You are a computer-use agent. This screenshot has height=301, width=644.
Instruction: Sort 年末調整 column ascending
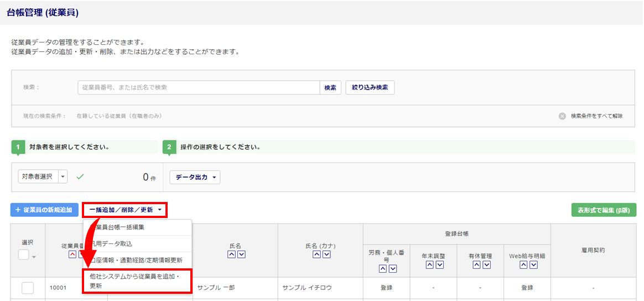tap(429, 265)
